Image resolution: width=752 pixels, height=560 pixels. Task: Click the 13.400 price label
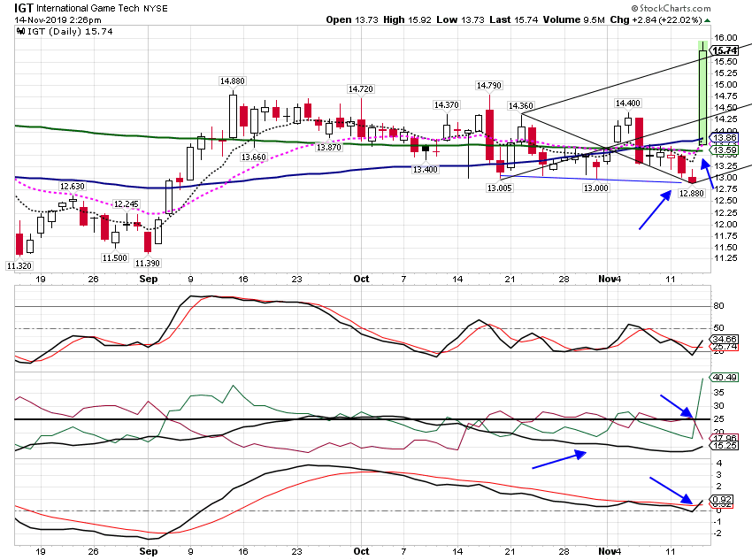[x=425, y=169]
